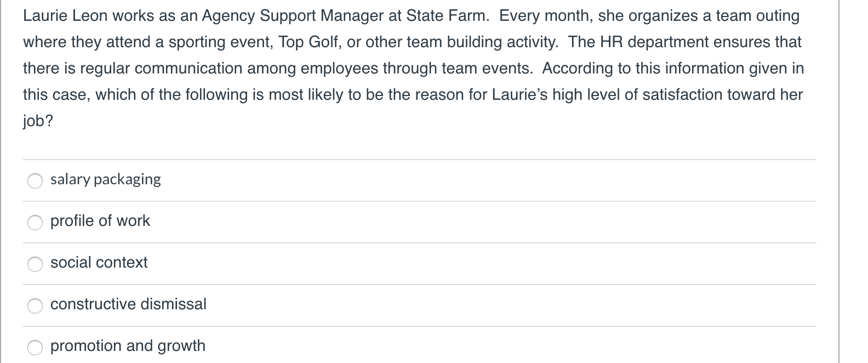Choose the "social context" answer option

point(35,264)
